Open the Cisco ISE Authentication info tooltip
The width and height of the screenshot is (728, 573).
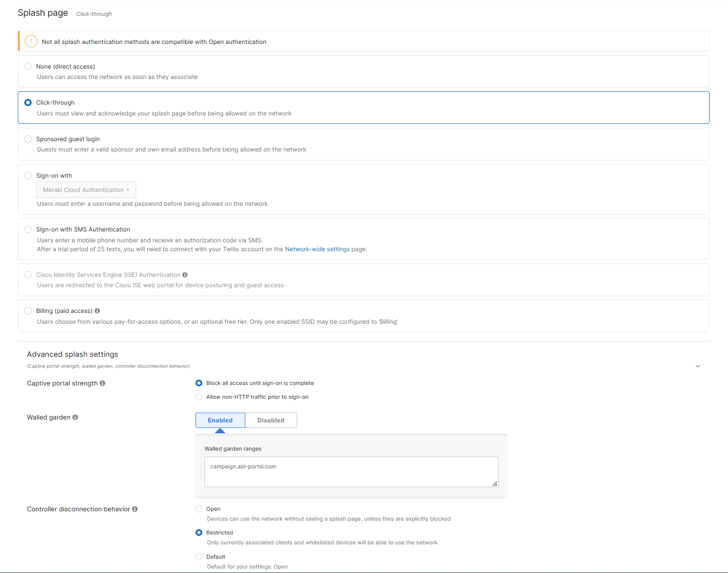[x=185, y=274]
